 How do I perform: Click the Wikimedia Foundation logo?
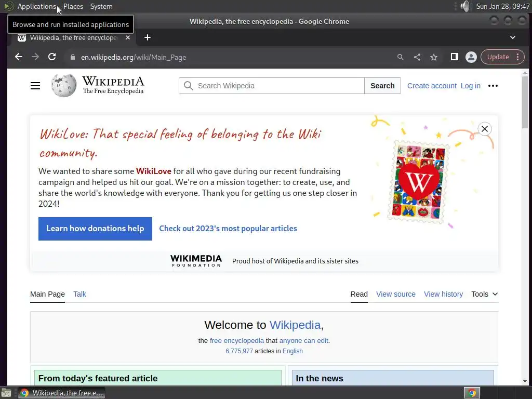196,261
